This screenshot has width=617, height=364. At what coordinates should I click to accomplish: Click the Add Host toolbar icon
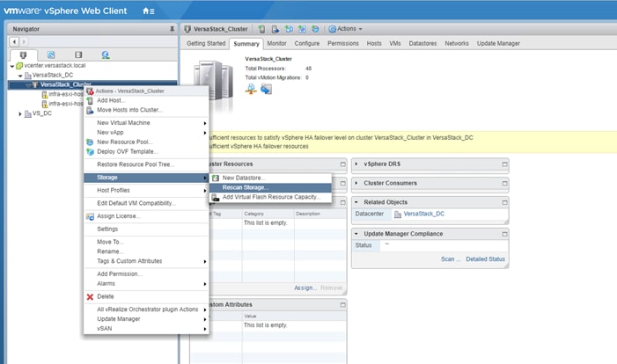point(261,29)
